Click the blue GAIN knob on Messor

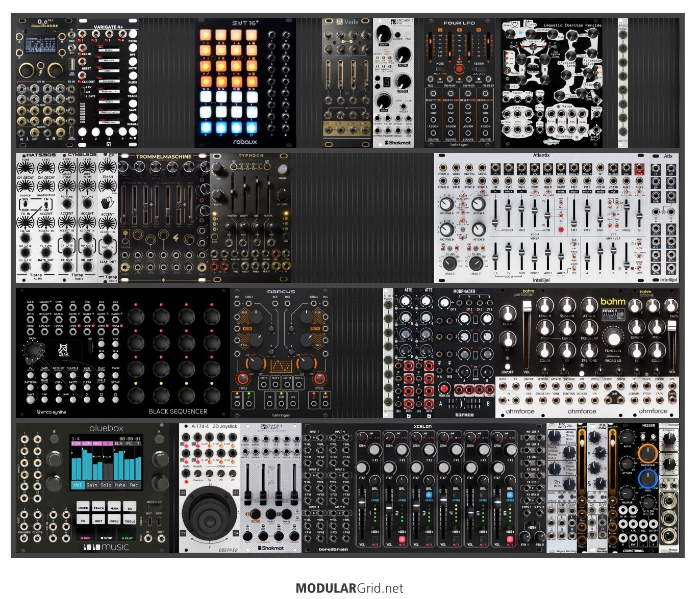point(647,479)
